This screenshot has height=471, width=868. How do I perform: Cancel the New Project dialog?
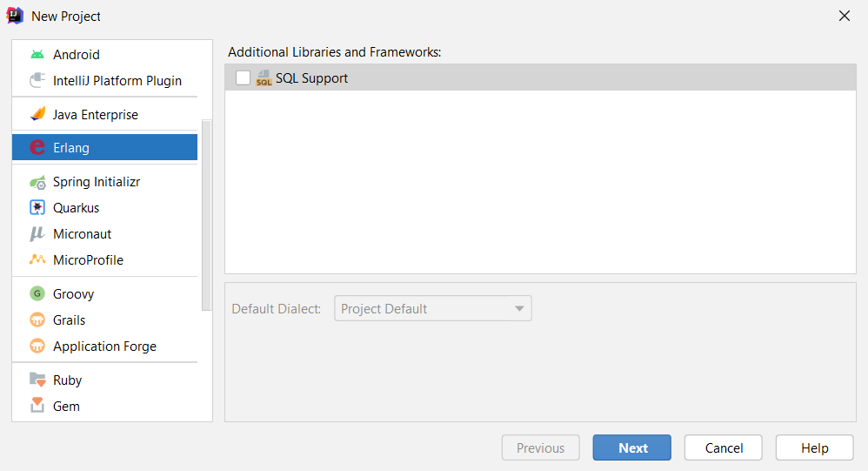point(724,447)
